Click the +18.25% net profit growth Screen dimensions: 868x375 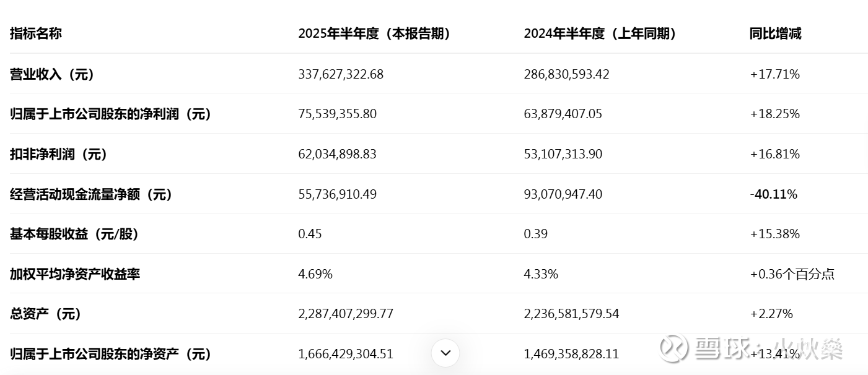[774, 114]
